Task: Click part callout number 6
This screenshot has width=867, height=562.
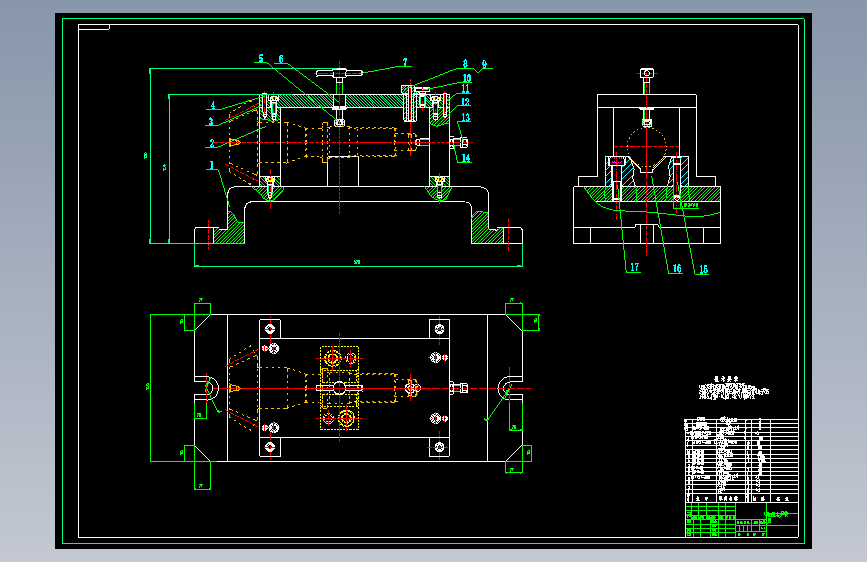Action: point(281,59)
